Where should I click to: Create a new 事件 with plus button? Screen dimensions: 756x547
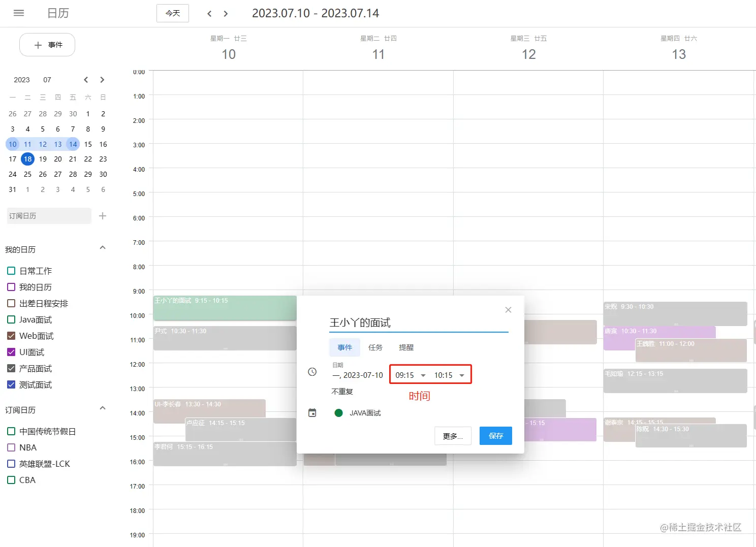pyautogui.click(x=47, y=45)
